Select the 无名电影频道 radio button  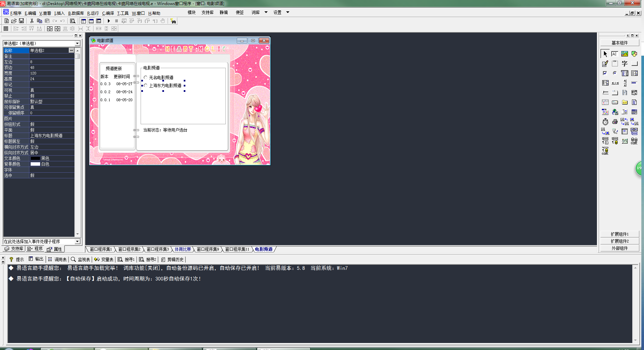[158, 77]
